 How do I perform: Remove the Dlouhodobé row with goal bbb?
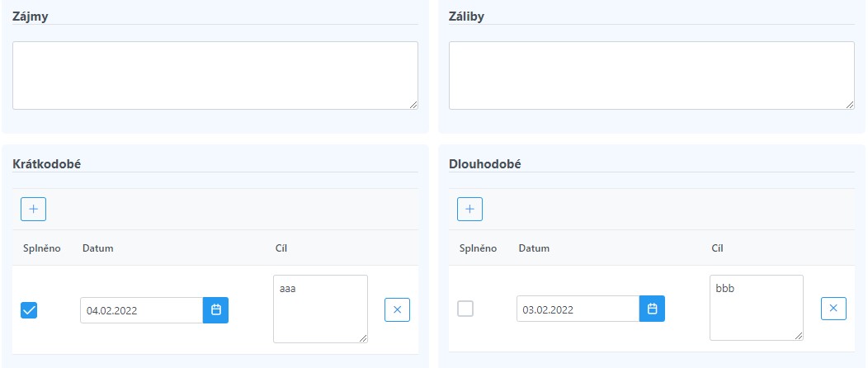833,309
